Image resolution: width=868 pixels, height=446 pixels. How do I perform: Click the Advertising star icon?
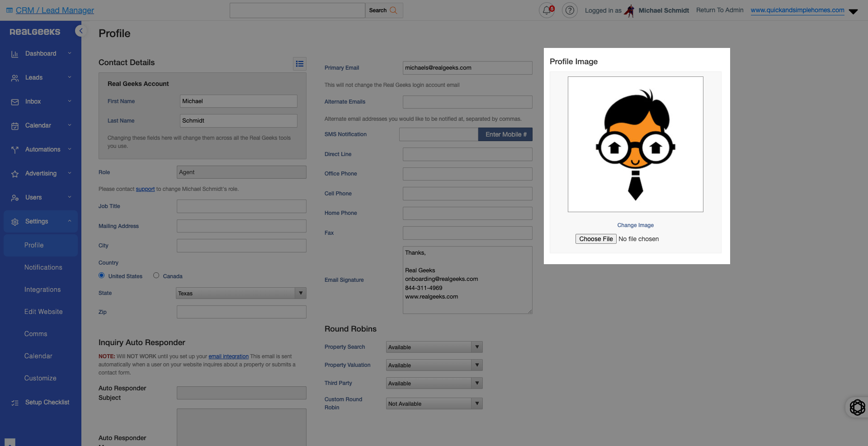coord(14,174)
